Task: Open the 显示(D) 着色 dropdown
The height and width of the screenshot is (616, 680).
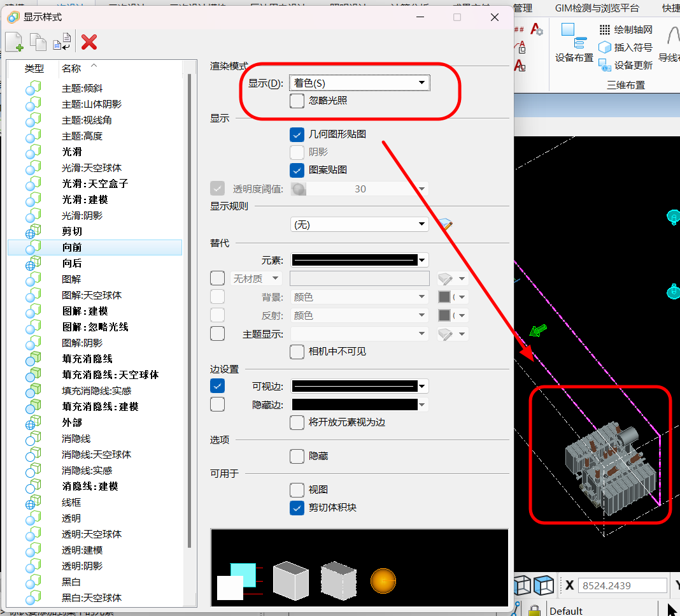Action: (360, 83)
